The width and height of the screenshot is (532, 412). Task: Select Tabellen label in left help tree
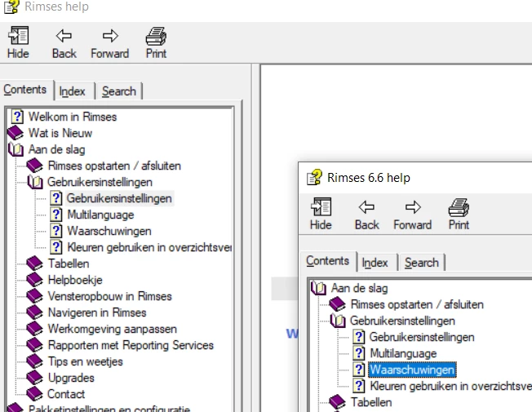click(x=69, y=264)
